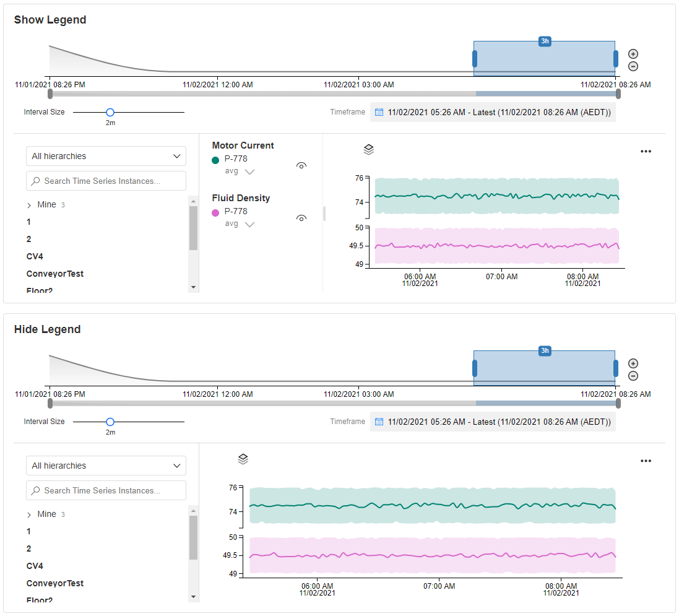Screen dimensions: 679x616
Task: Select ConveyorTest in Show Legend hierarchy
Action: click(x=55, y=274)
